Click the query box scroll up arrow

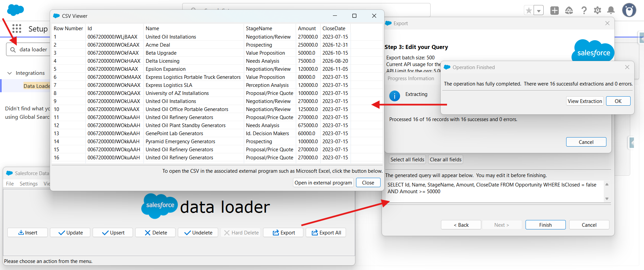click(607, 184)
